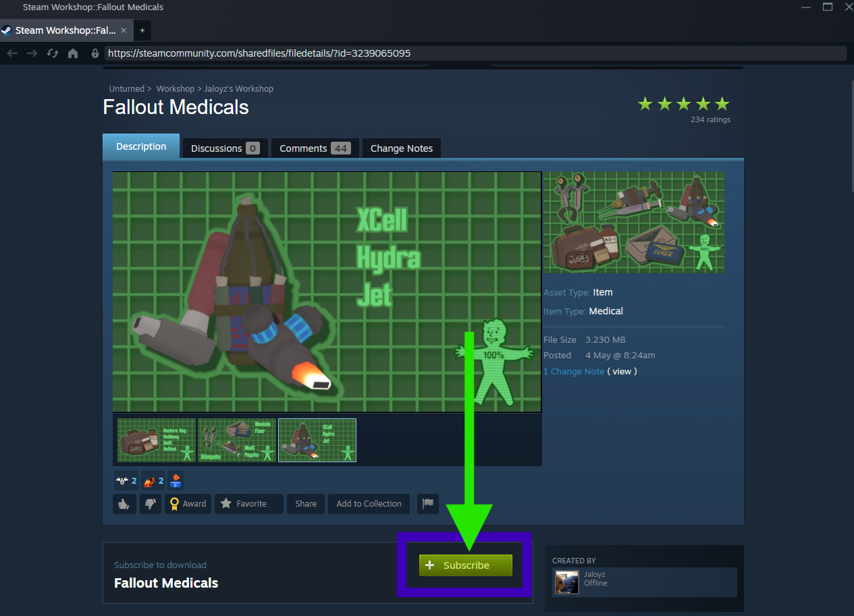Image resolution: width=854 pixels, height=616 pixels.
Task: Click the second award reaction badge
Action: [x=153, y=480]
